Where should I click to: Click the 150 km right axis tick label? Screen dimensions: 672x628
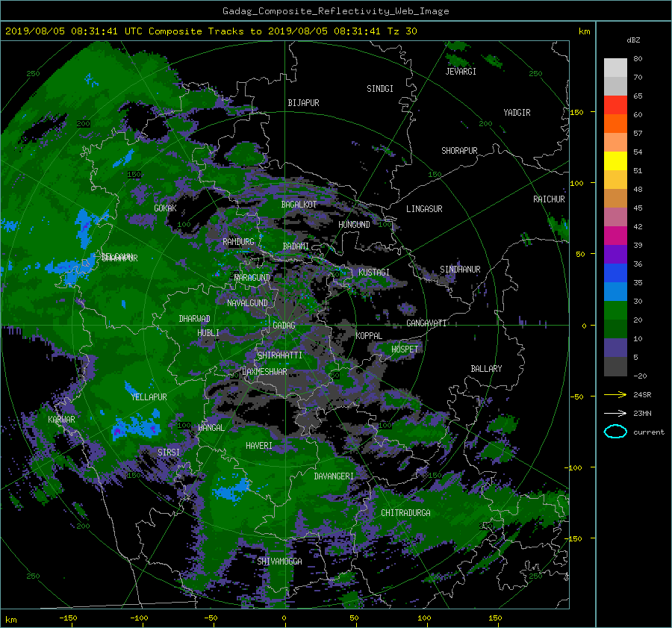pos(577,112)
